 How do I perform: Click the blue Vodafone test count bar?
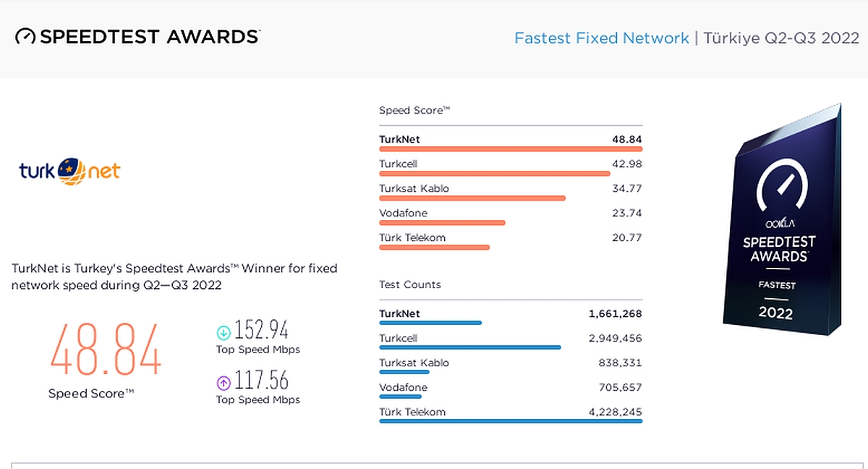tap(400, 397)
